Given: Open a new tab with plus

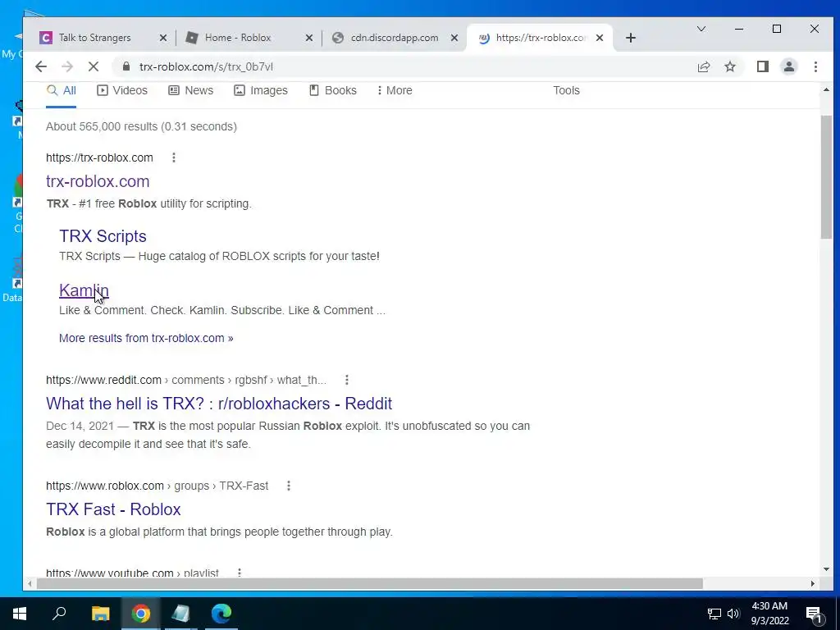Looking at the screenshot, I should (x=631, y=38).
